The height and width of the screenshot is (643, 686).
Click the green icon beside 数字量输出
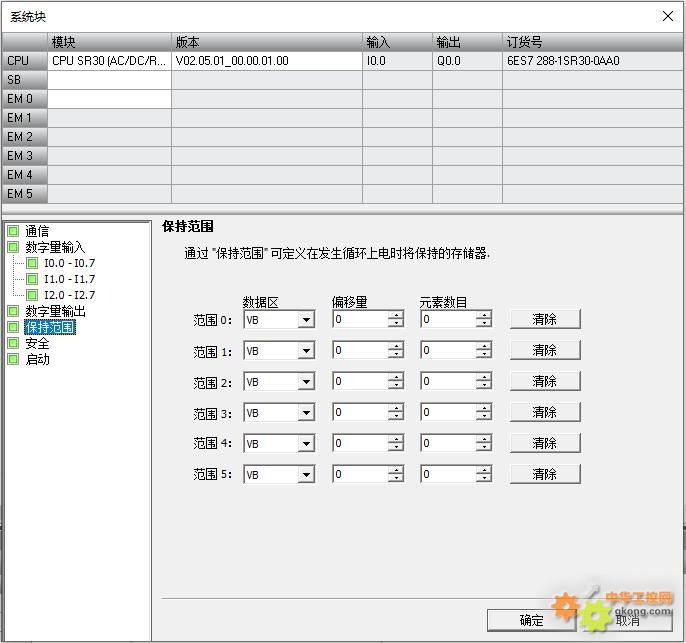pos(13,311)
